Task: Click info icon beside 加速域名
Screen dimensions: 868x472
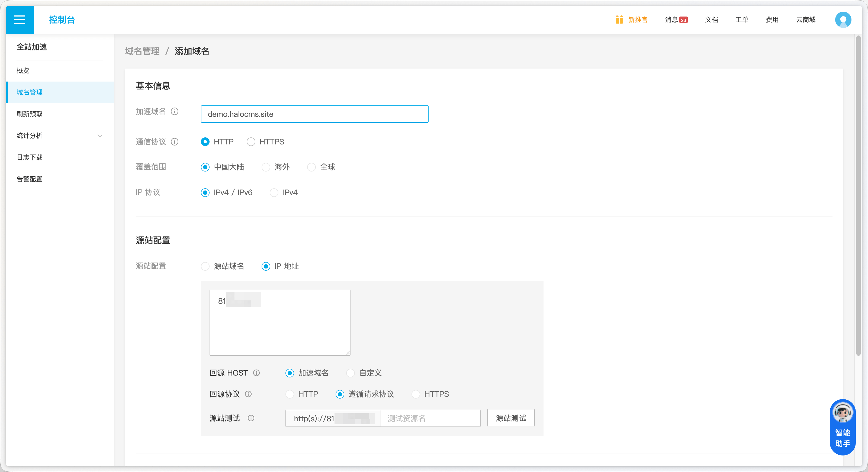Action: pos(175,112)
